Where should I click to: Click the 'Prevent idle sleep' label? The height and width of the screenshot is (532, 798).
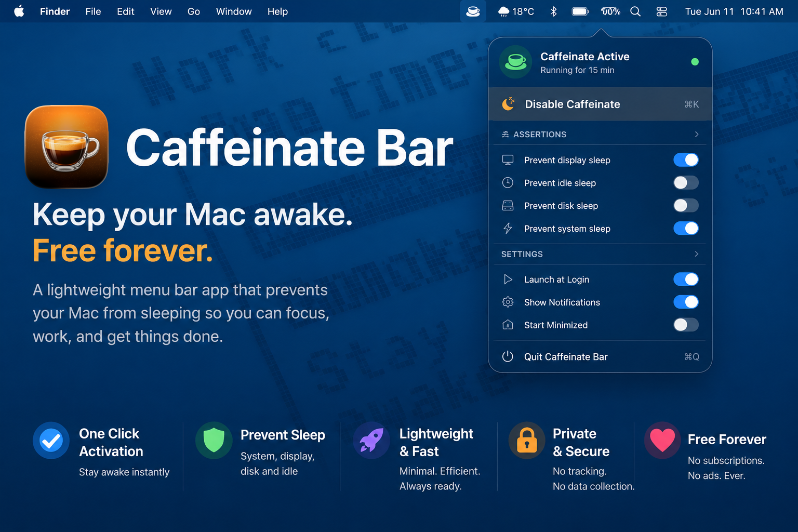pos(560,183)
